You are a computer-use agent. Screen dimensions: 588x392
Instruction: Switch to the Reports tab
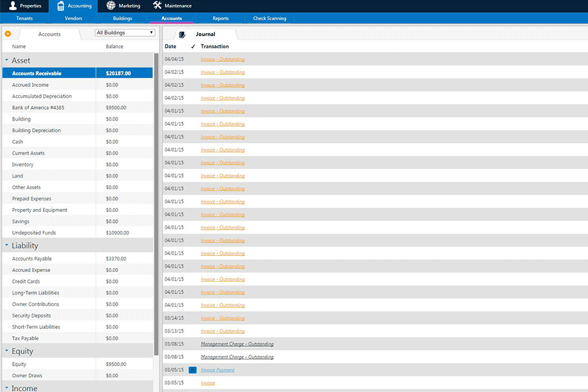coord(221,18)
